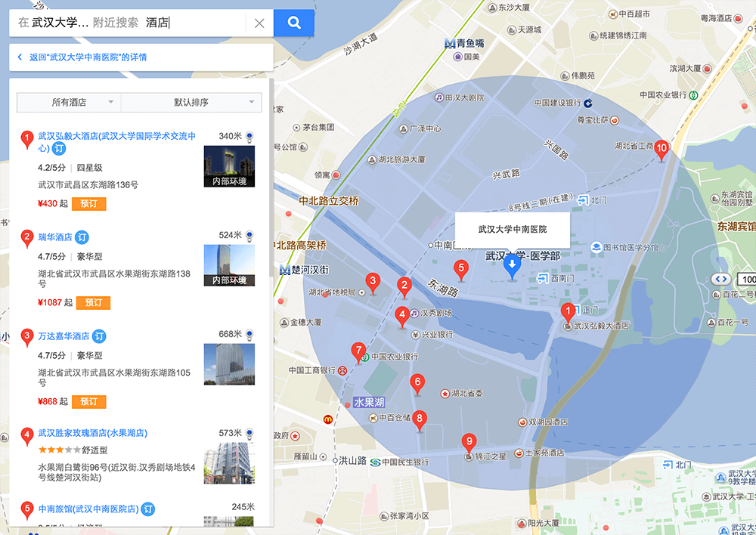The width and height of the screenshot is (756, 535).
Task: Select red list marker 1 in results
Action: coord(27,139)
